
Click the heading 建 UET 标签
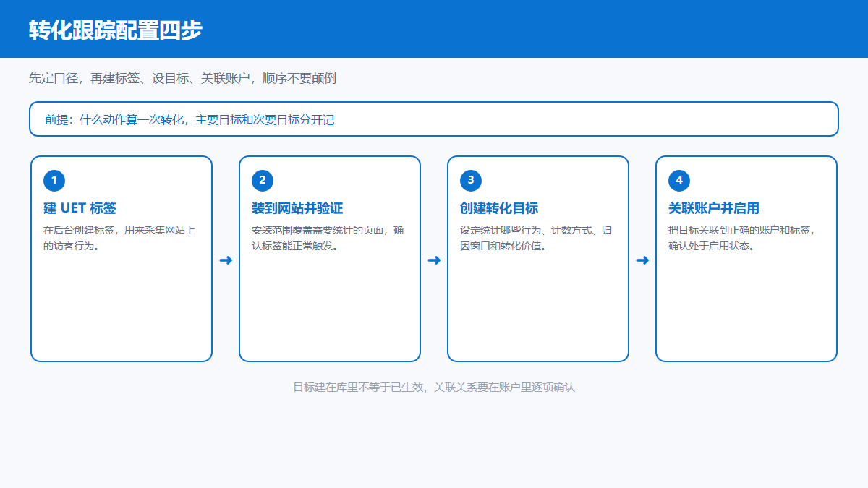coord(80,208)
